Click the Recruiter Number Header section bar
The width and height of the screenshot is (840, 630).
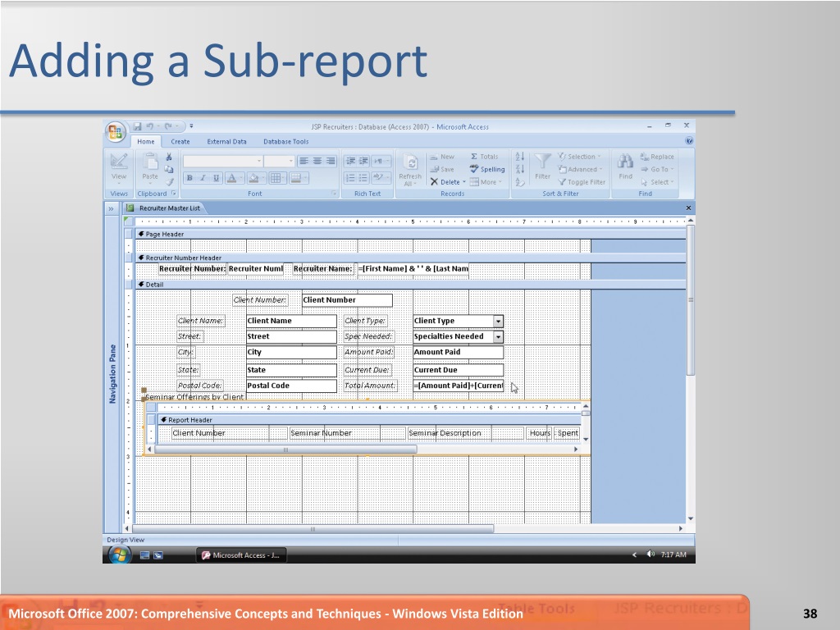410,258
